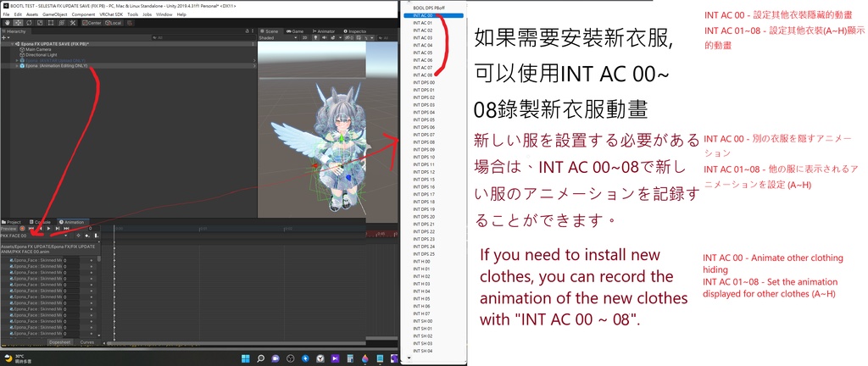Open the Shaded draw mode dropdown

[x=278, y=37]
